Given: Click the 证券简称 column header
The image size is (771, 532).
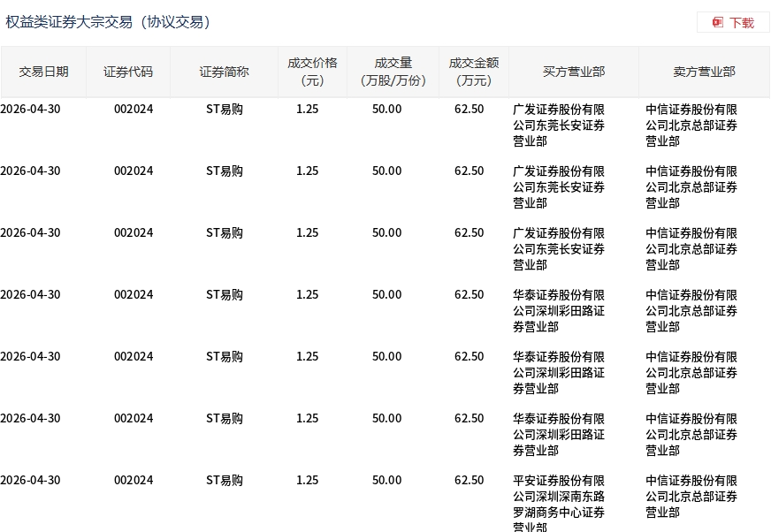Looking at the screenshot, I should coord(225,72).
